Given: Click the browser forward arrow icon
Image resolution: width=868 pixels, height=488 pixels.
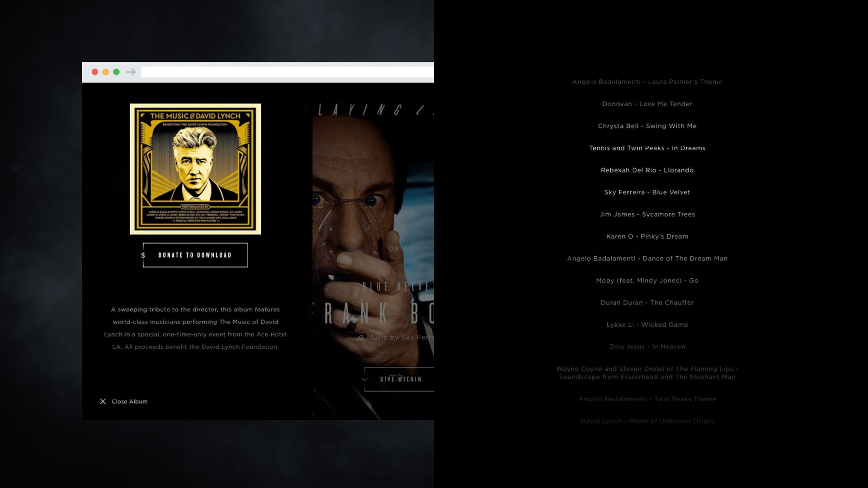Looking at the screenshot, I should pos(131,72).
